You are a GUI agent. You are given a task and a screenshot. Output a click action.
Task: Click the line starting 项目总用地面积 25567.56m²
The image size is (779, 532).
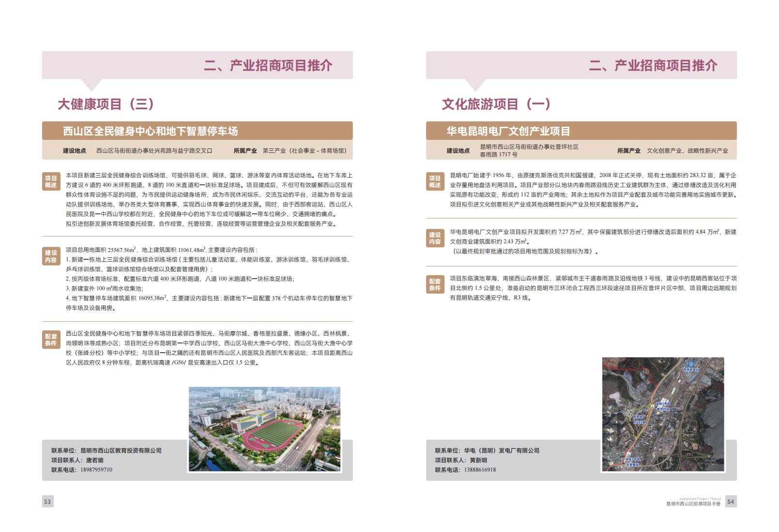(162, 250)
